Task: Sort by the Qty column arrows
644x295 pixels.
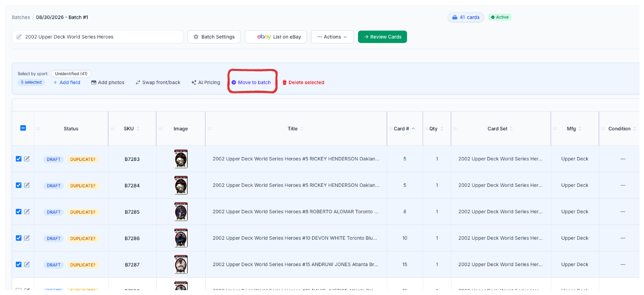Action: (x=442, y=129)
